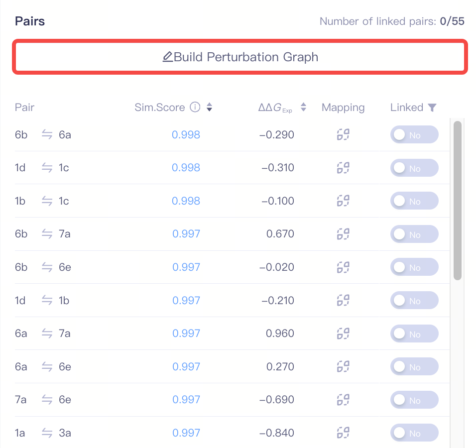Toggle Linked switch for pair 6b–6a

click(414, 134)
